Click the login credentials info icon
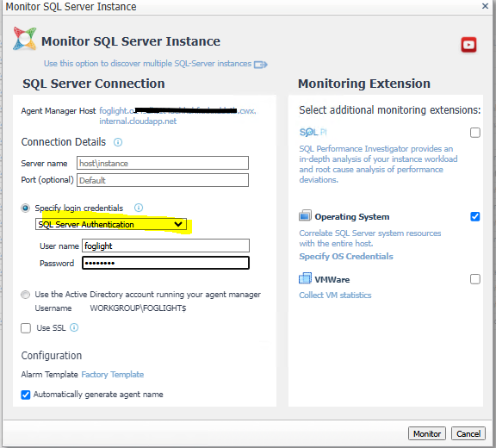The height and width of the screenshot is (448, 496). [139, 208]
